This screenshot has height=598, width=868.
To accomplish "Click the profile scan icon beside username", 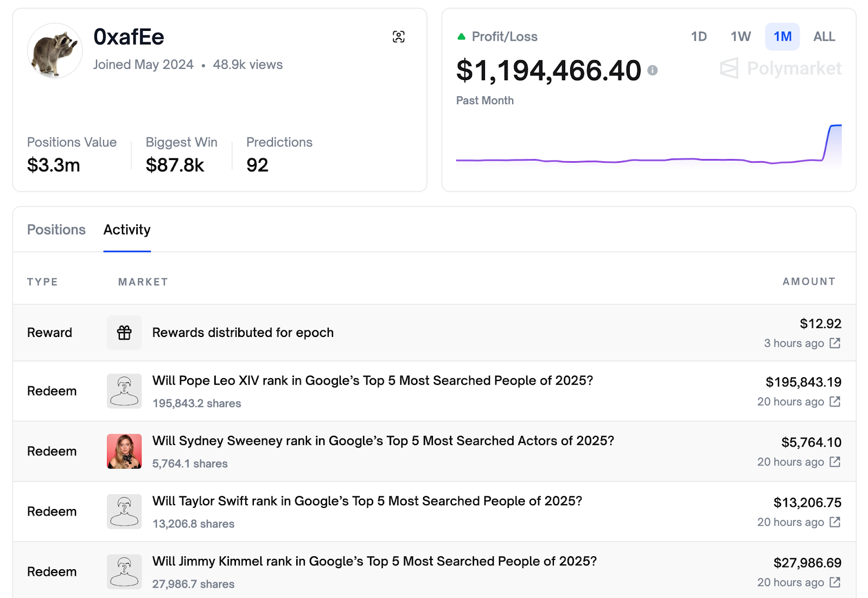I will pos(399,37).
